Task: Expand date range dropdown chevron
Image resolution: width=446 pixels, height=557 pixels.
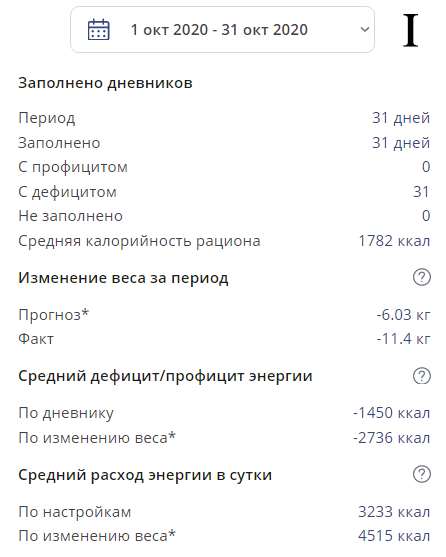Action: pyautogui.click(x=365, y=29)
